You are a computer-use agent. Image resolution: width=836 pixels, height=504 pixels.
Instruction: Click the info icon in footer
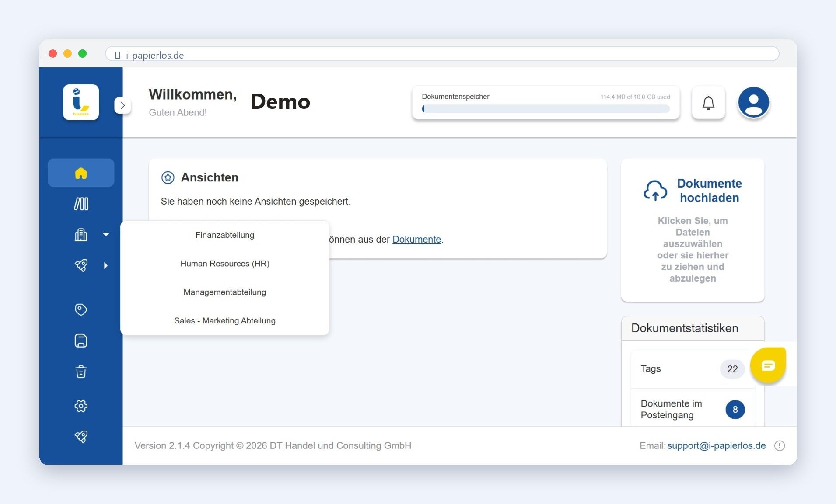click(x=780, y=446)
